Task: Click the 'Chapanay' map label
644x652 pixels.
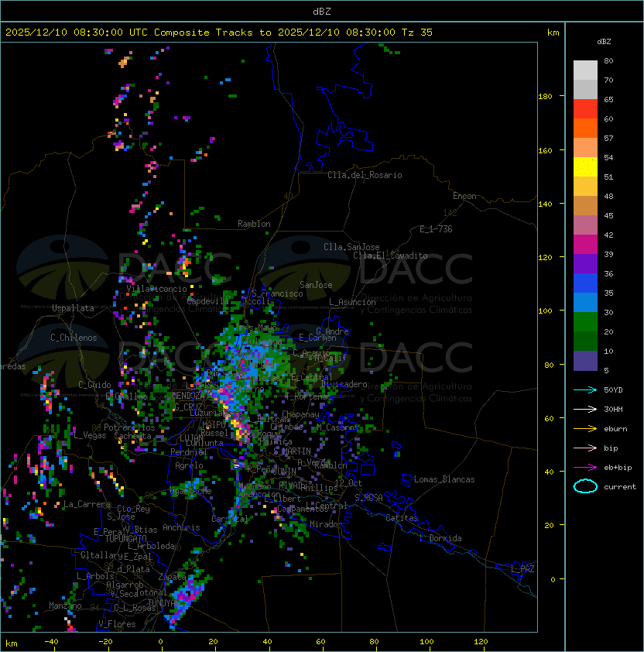Action: pyautogui.click(x=300, y=414)
